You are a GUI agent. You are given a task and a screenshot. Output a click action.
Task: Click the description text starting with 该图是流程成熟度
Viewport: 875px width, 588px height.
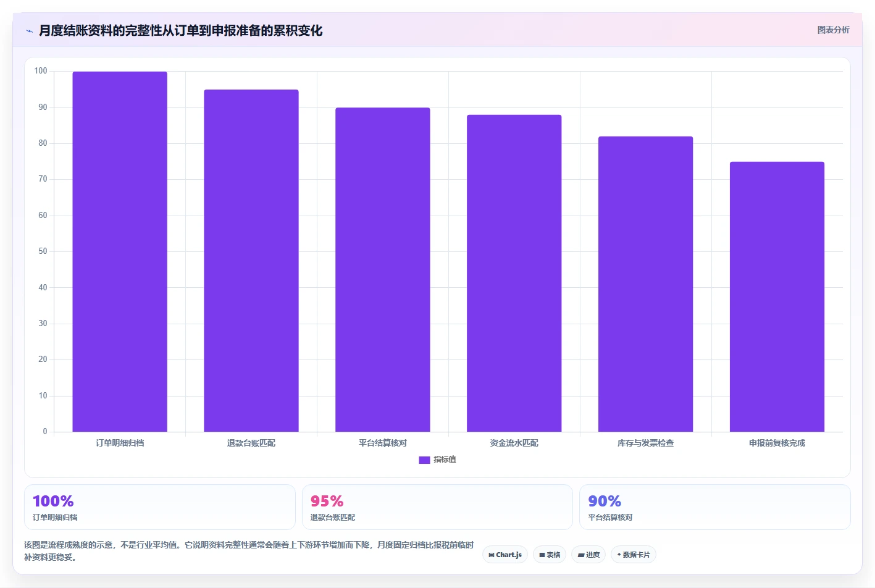(249, 551)
